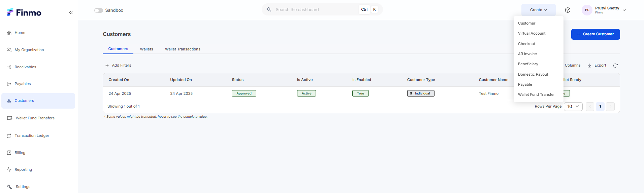Viewport: 644px width, 193px height.
Task: Go to previous page arrow
Action: (590, 107)
